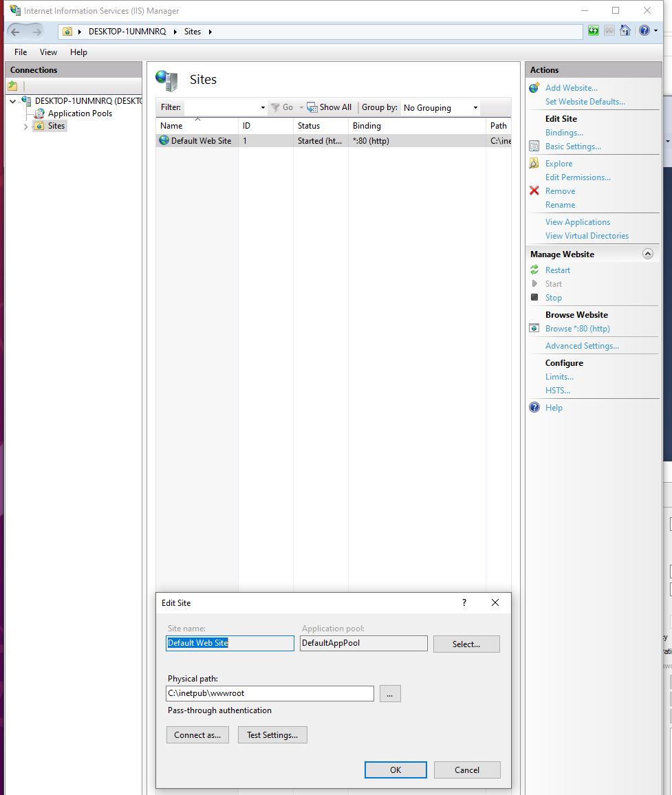Click the Help question mark icon in toolbar

644,30
